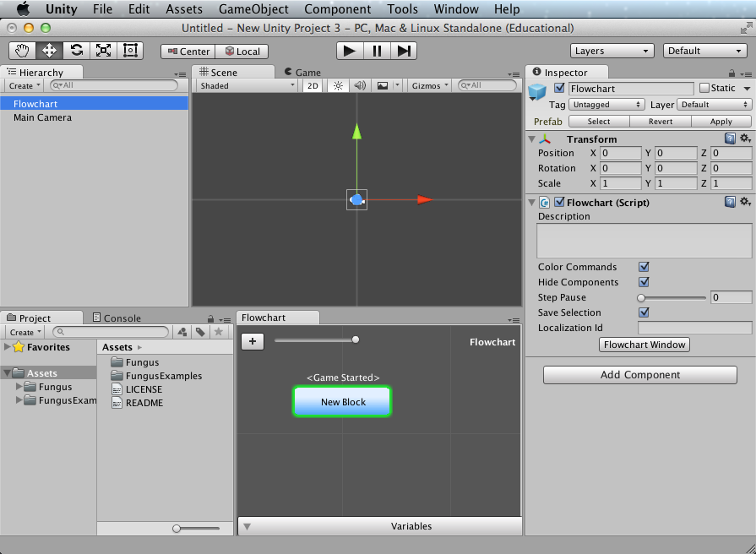Search by type in Project panel
The width and height of the screenshot is (756, 554).
(x=182, y=332)
